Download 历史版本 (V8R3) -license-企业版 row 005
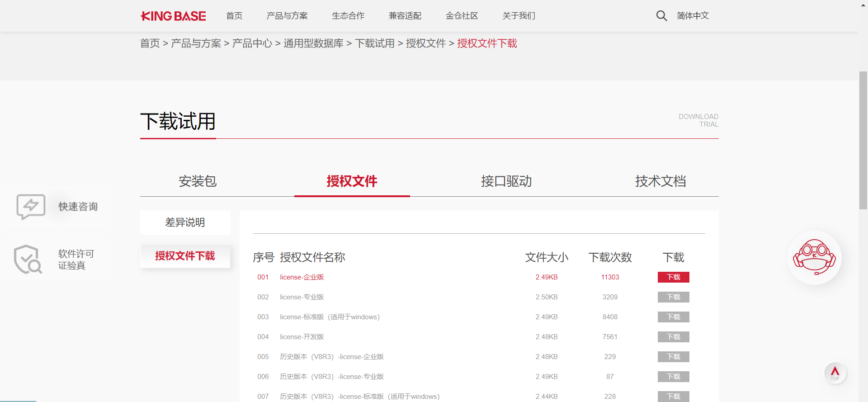 [x=674, y=357]
